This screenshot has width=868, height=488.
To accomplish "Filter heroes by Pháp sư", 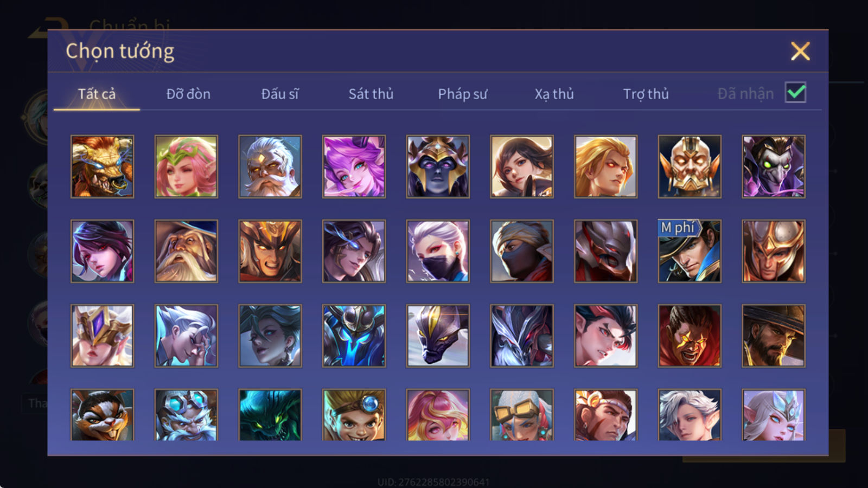I will (x=463, y=94).
